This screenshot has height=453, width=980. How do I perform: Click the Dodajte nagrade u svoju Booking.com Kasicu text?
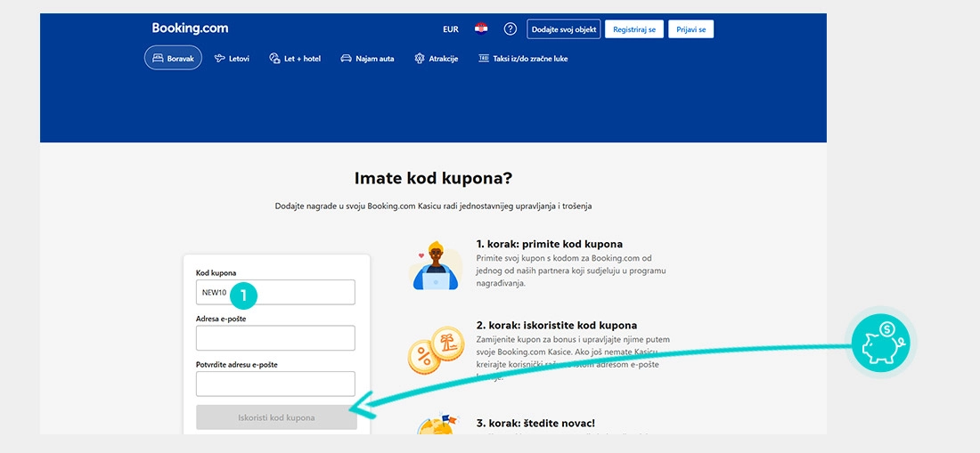click(x=433, y=206)
